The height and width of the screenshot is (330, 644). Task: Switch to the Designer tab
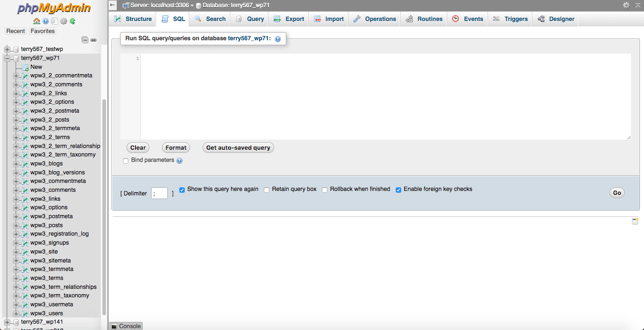tap(556, 19)
